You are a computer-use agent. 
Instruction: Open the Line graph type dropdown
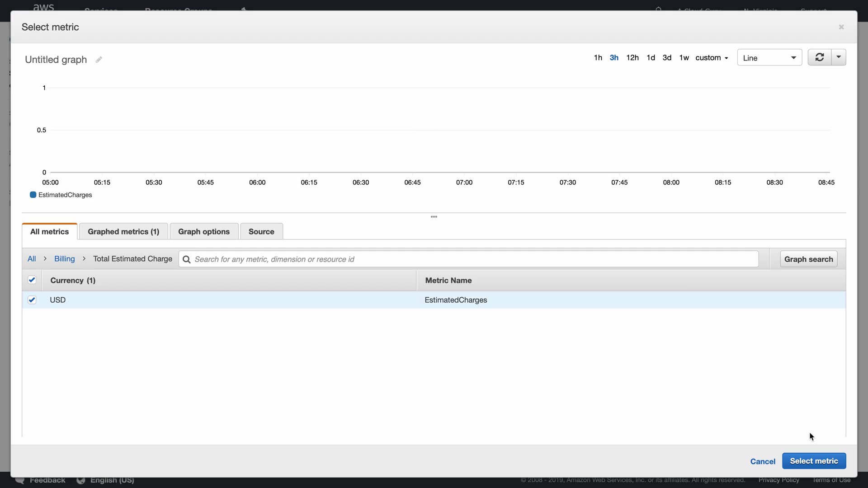(x=769, y=58)
